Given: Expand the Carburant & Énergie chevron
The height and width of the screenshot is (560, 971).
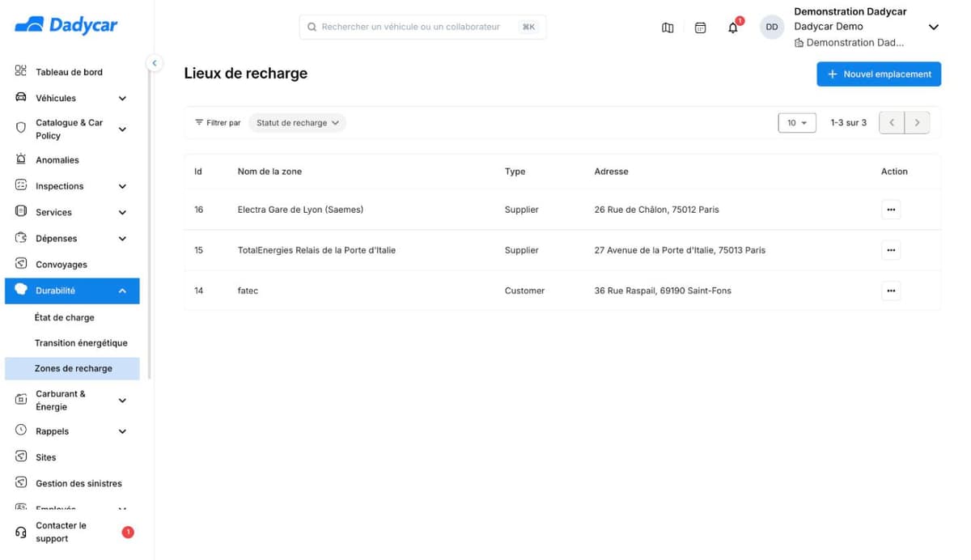Looking at the screenshot, I should (x=122, y=401).
